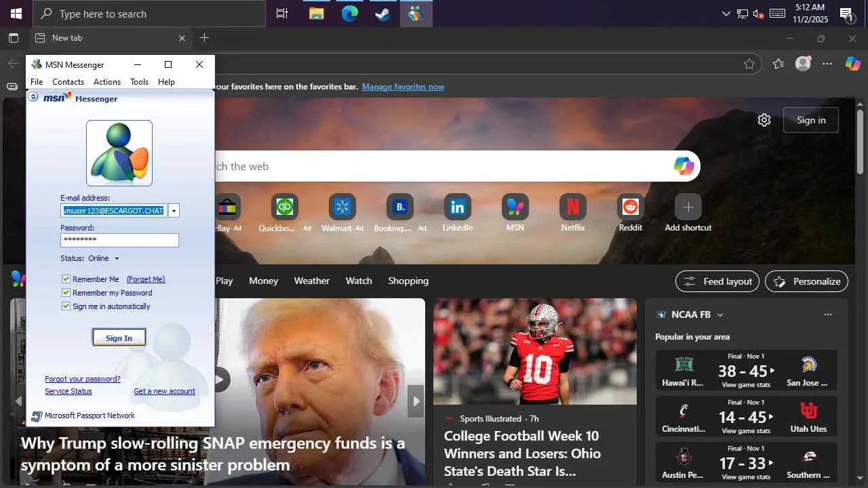Screen dimensions: 868x488
Task: Open the Forgot your password link
Action: (83, 379)
